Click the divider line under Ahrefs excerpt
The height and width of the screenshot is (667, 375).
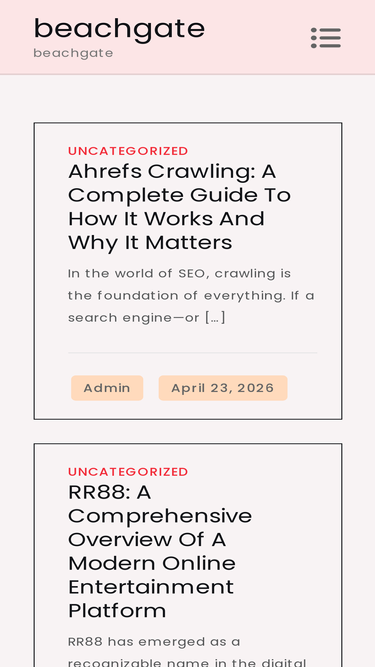pyautogui.click(x=193, y=353)
